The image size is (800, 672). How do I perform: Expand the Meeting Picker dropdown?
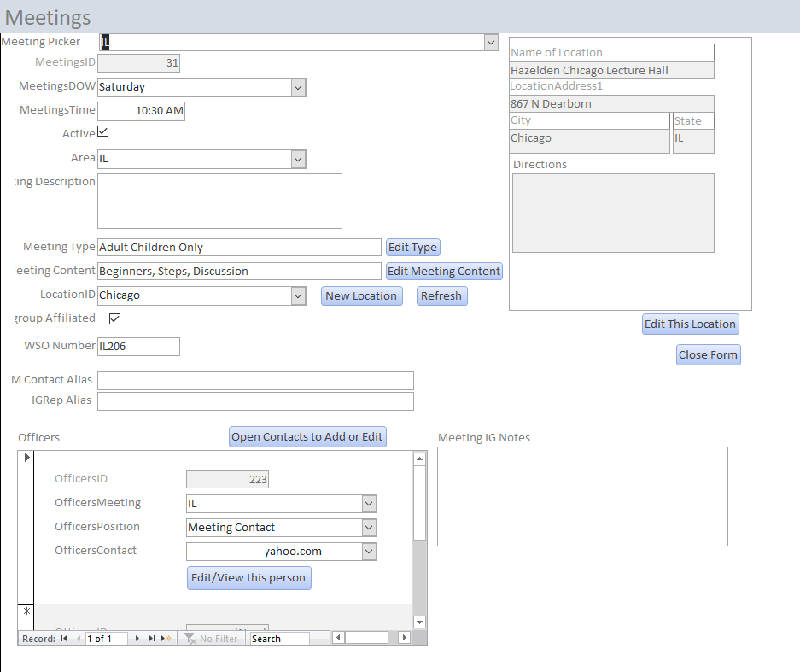[x=491, y=42]
